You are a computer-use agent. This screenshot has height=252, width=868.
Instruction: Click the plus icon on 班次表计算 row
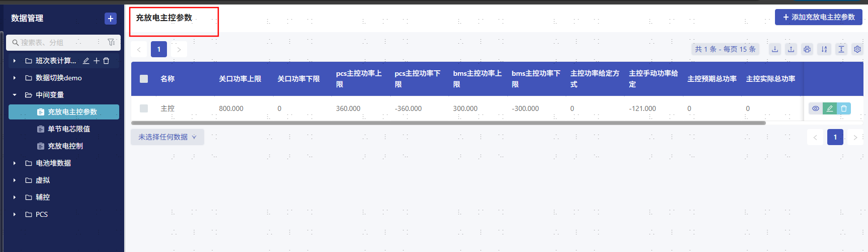coord(97,61)
